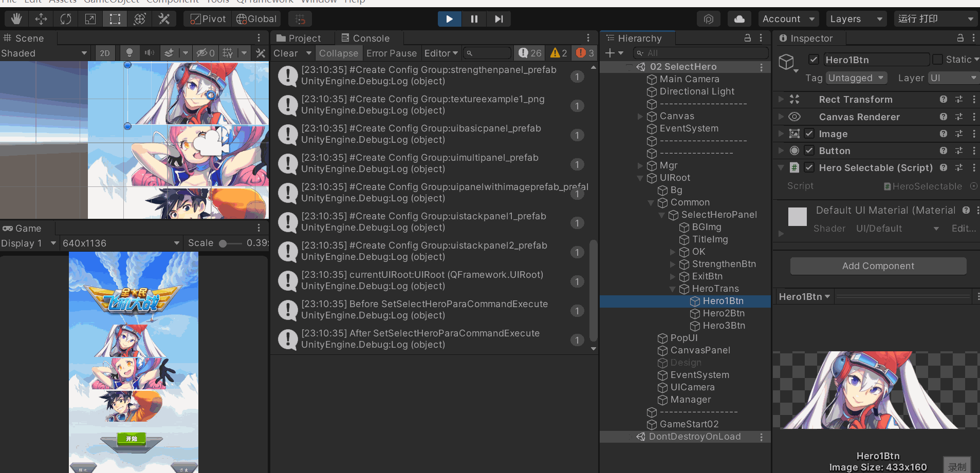Toggle Global handle rotation

click(x=256, y=19)
